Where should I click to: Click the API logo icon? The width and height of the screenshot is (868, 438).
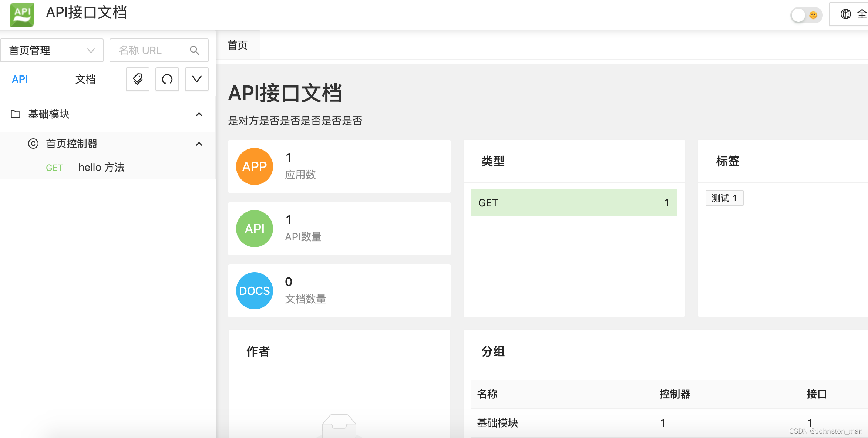(x=22, y=15)
